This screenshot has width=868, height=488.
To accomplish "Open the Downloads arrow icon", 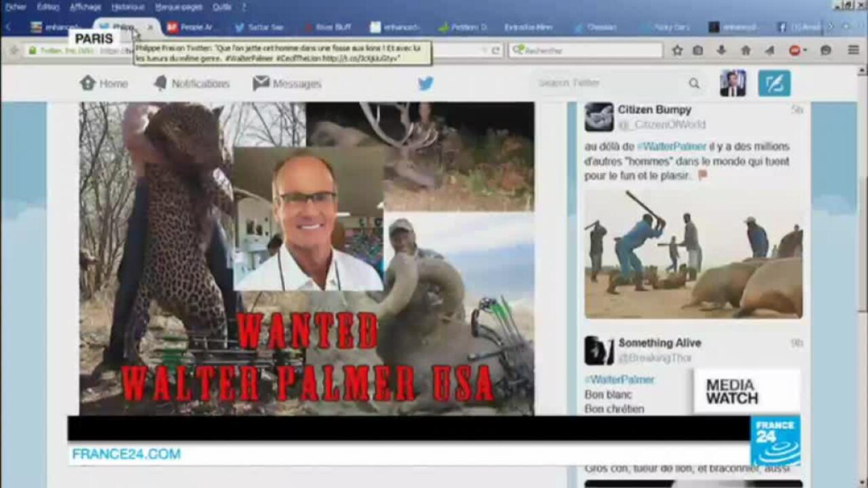I will [722, 49].
